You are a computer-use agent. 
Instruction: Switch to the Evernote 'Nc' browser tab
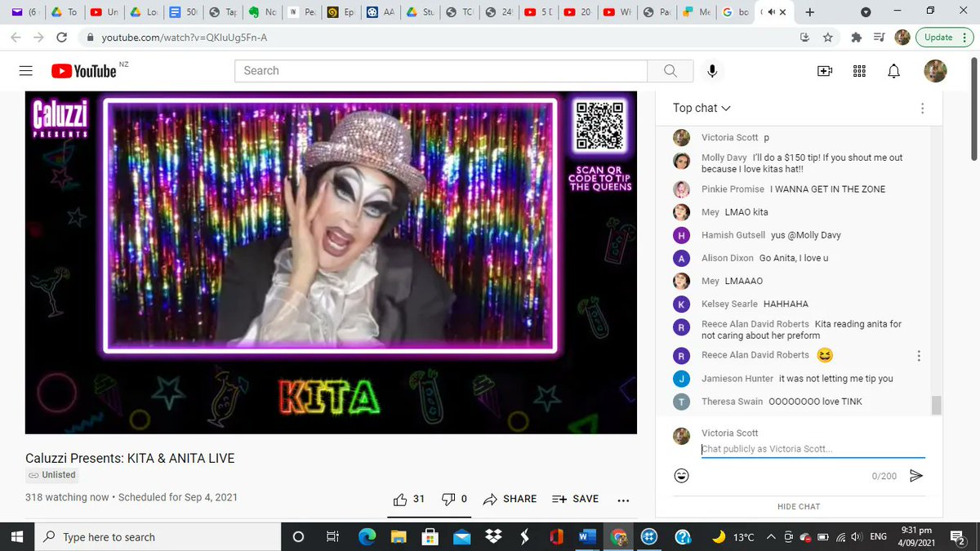point(262,12)
